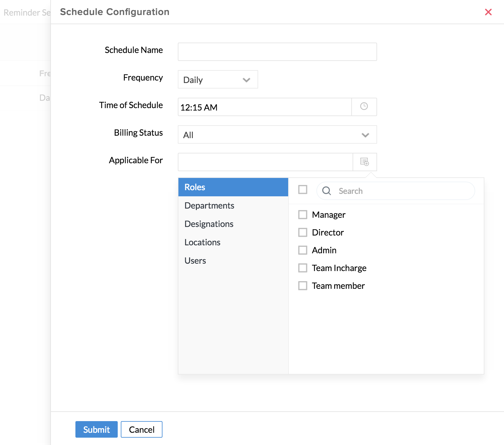
Task: Switch to the Departments category
Action: (209, 206)
